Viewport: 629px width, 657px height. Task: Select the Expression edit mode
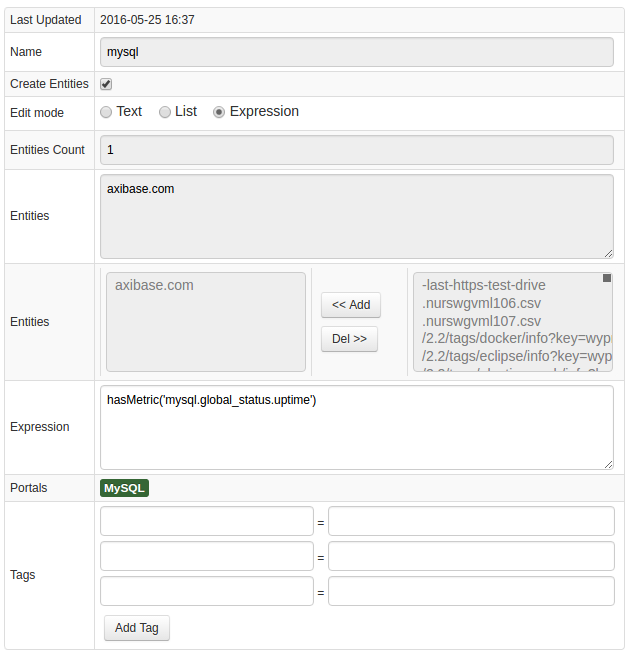point(219,112)
